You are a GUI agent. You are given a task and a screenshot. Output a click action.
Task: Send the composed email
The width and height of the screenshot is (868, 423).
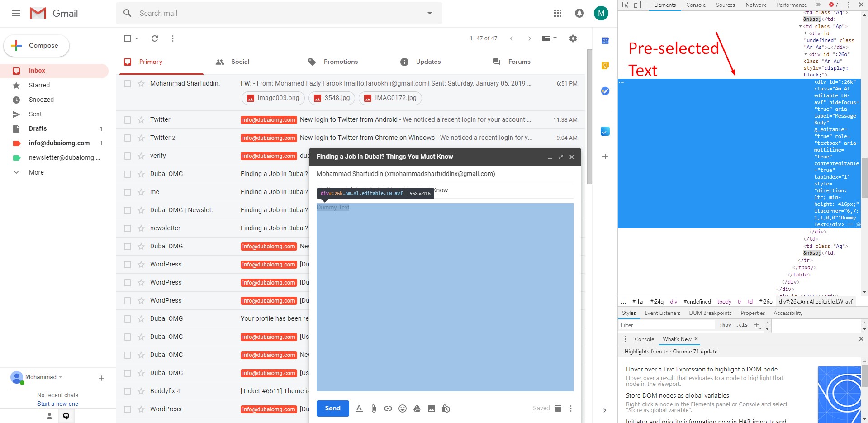pos(332,409)
